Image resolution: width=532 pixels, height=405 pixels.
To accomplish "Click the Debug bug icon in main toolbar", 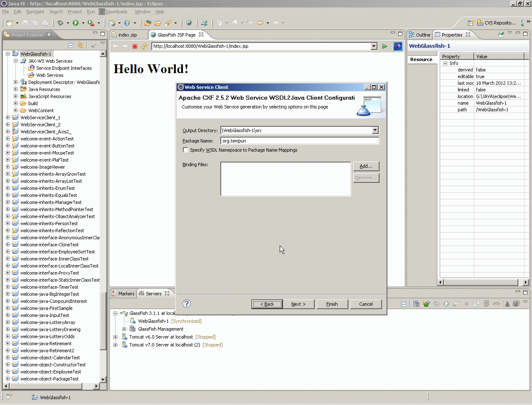I will click(x=61, y=23).
